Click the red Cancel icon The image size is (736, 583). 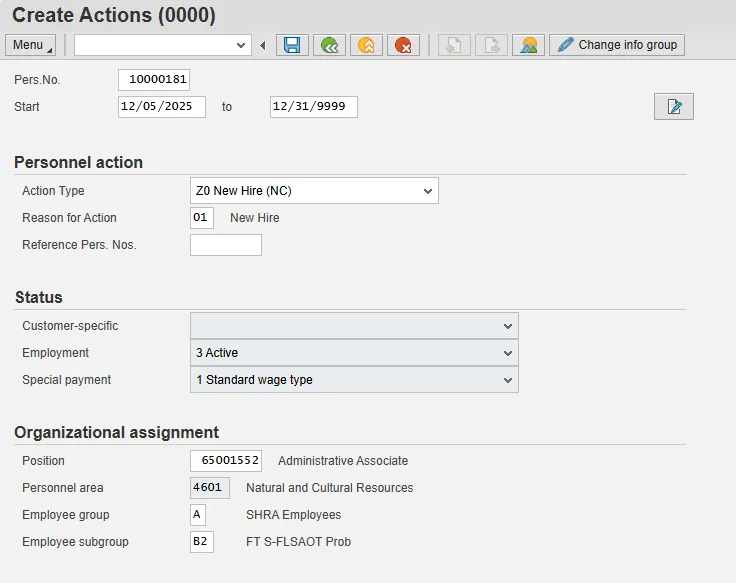[x=403, y=45]
